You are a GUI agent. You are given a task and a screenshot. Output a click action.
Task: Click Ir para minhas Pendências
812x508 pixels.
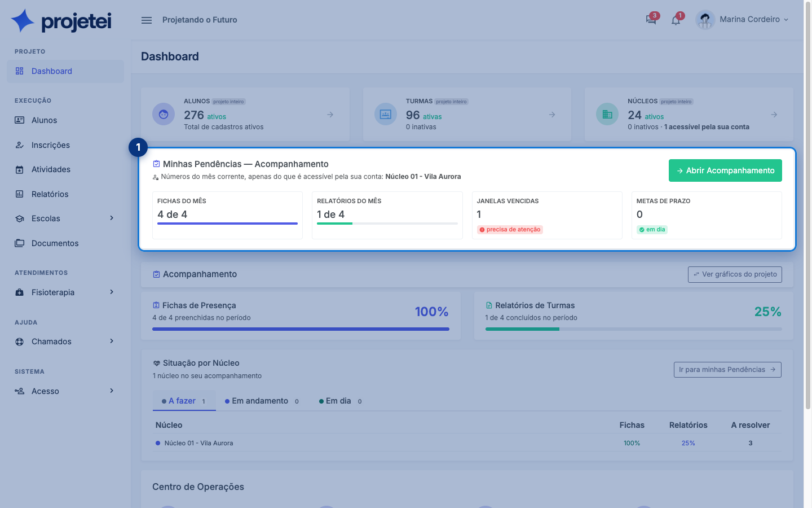click(x=727, y=370)
